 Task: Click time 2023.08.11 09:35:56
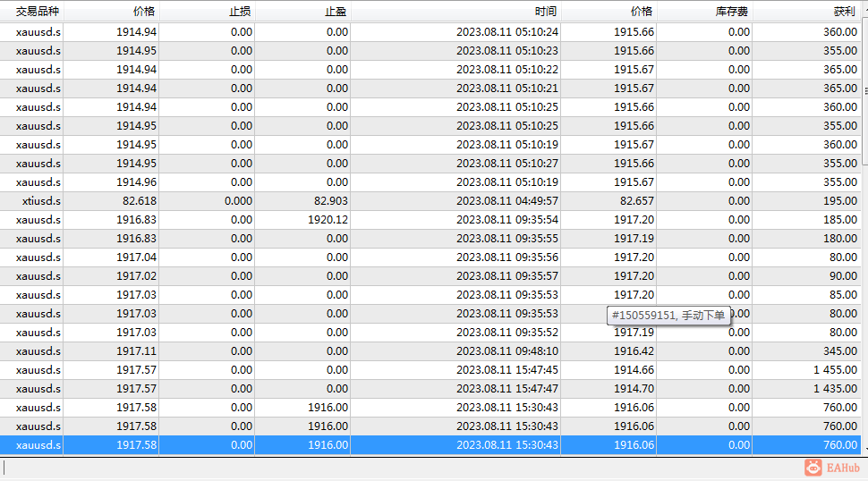pyautogui.click(x=507, y=257)
